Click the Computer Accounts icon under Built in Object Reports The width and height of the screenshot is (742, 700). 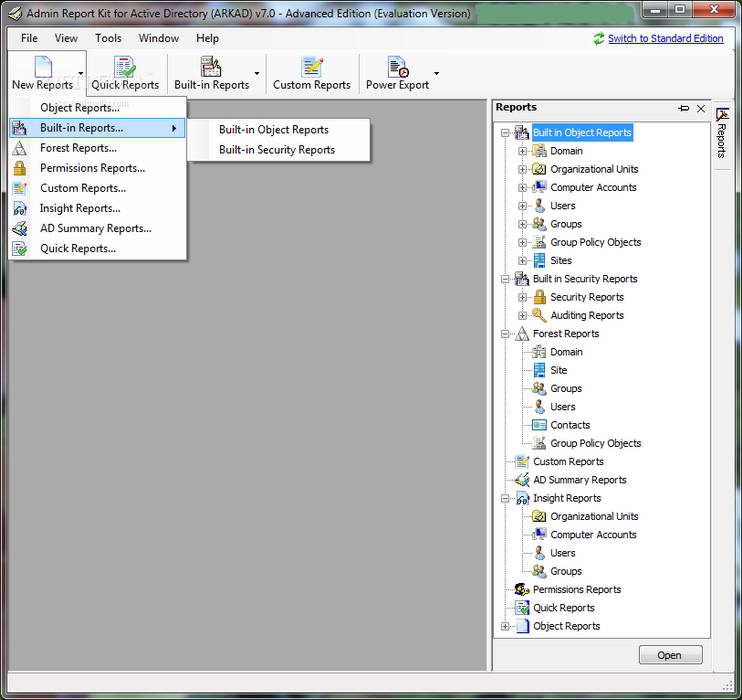539,187
